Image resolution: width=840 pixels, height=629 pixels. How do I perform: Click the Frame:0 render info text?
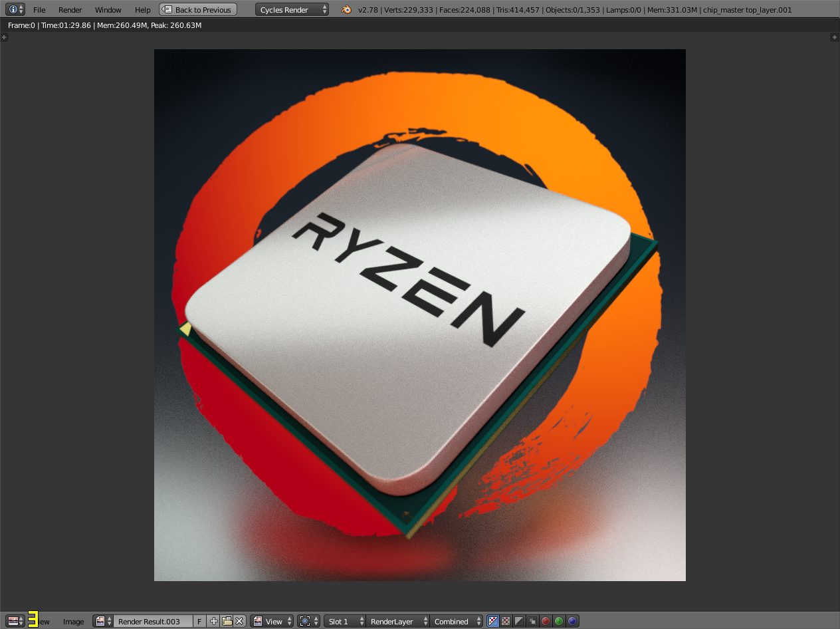click(22, 25)
